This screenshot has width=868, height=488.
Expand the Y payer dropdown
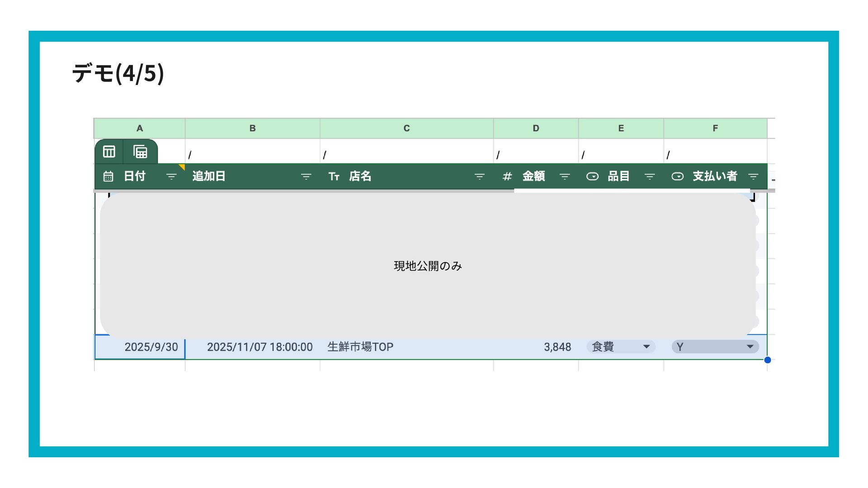coord(750,347)
